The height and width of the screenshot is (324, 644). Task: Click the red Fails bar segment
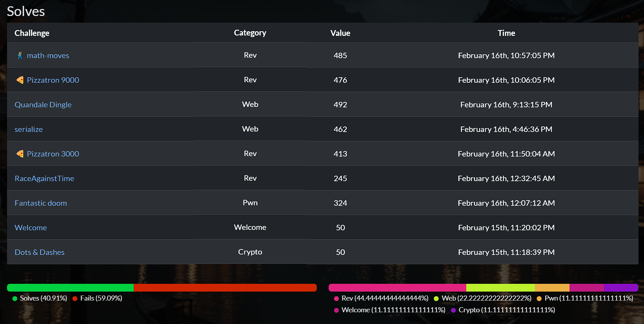225,288
